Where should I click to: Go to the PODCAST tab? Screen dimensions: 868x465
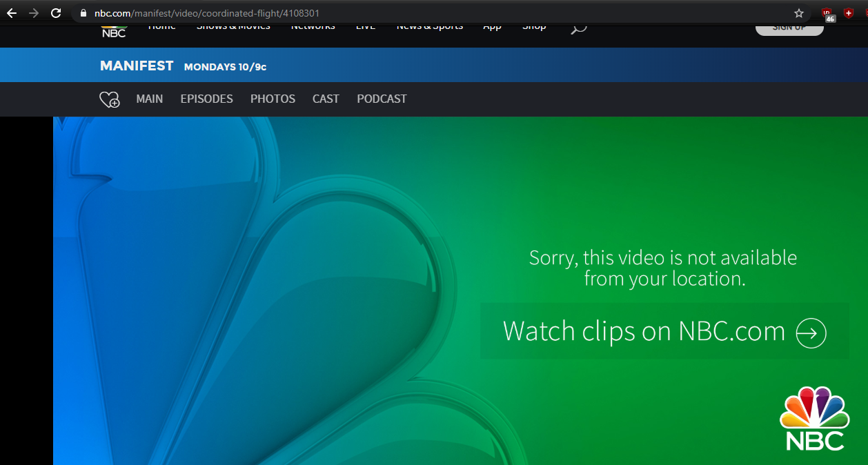coord(382,99)
